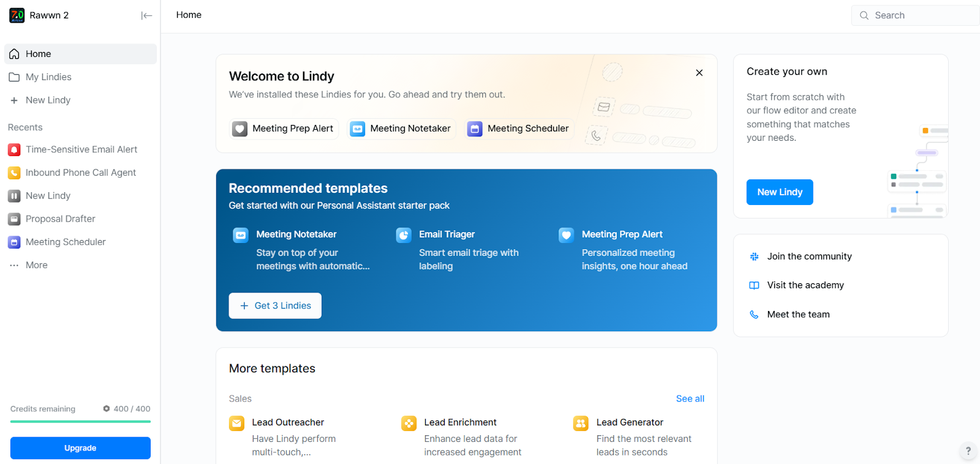Click the Home house icon
This screenshot has width=980, height=464.
point(14,54)
